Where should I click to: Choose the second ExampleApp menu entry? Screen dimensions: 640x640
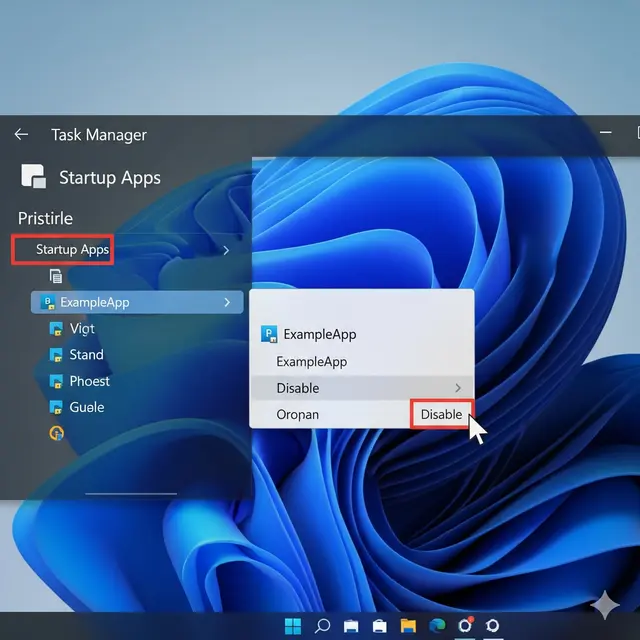coord(312,362)
